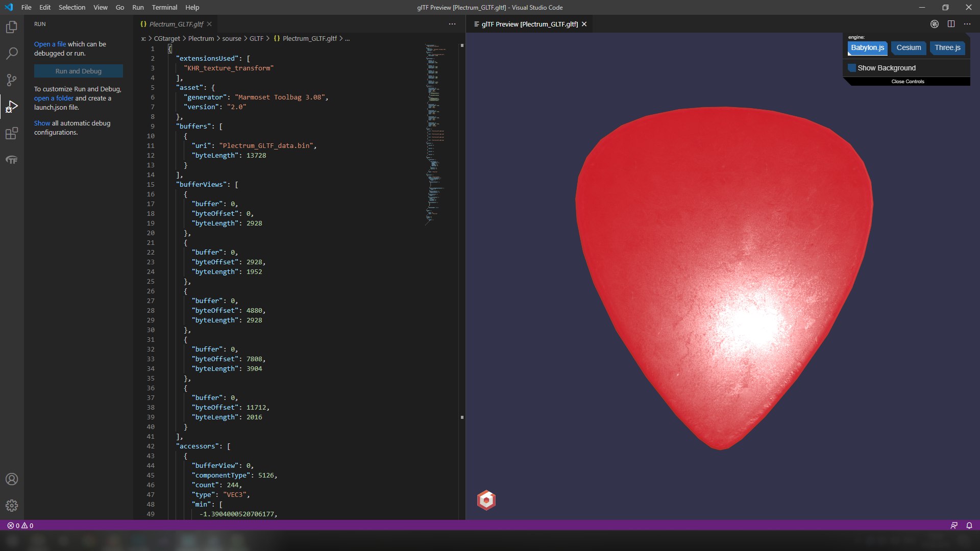The image size is (980, 551).
Task: Split the preview editor right
Action: 951,24
